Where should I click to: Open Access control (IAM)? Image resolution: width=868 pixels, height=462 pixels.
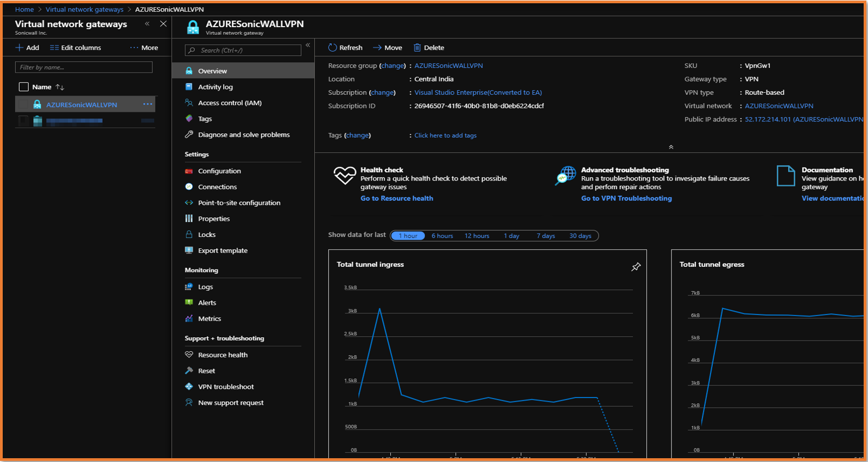(230, 103)
